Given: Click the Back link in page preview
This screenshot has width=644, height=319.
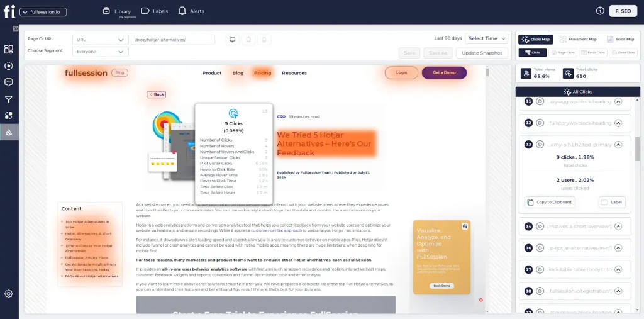Looking at the screenshot, I should 157,94.
